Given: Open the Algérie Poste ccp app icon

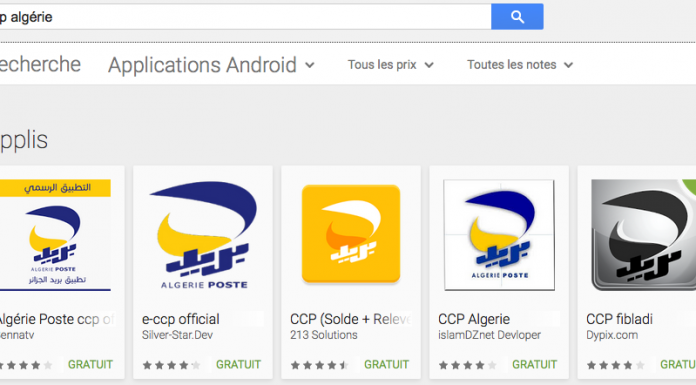Looking at the screenshot, I should (x=55, y=235).
